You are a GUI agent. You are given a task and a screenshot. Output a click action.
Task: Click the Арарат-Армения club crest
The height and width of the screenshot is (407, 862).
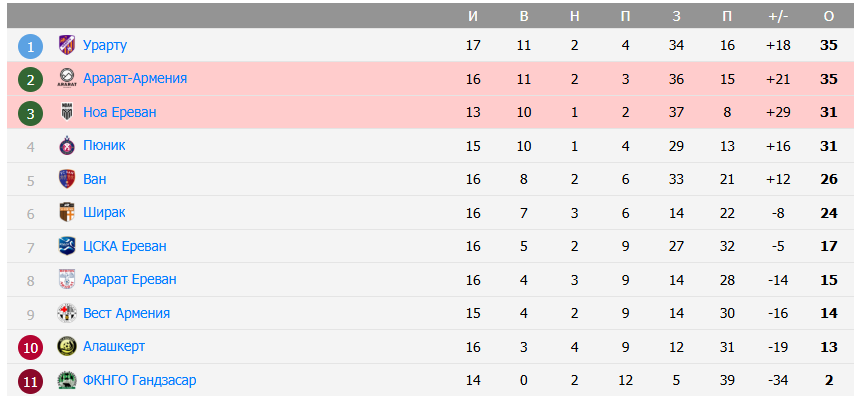click(67, 79)
